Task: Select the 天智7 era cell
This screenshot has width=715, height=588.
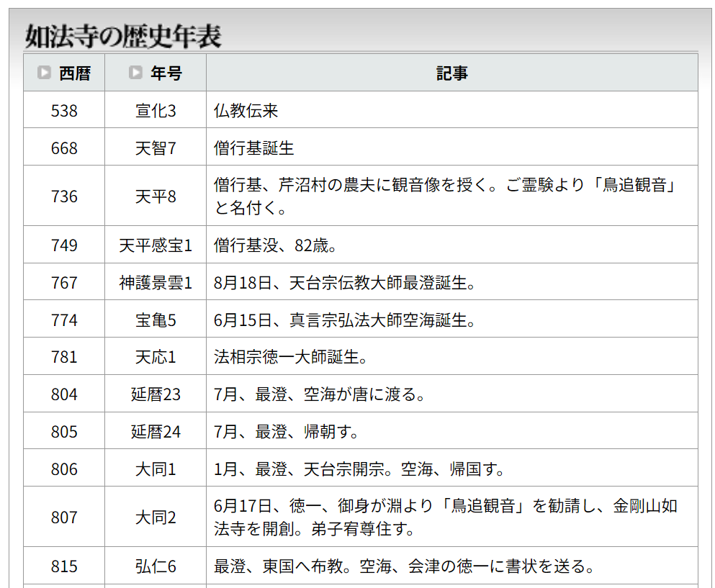Action: coord(156,148)
